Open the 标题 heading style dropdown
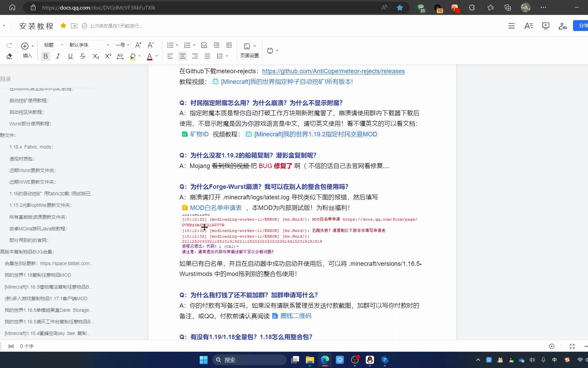 52,45
